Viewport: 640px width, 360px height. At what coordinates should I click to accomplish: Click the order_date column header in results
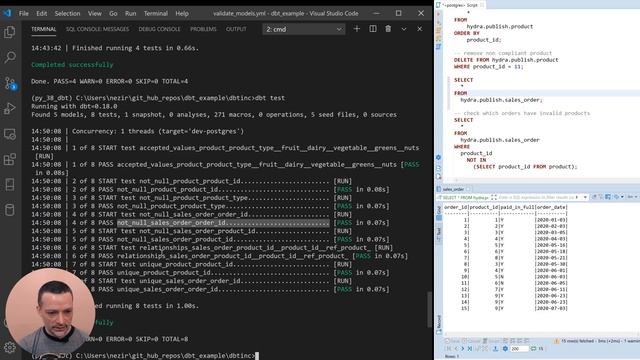tap(551, 207)
